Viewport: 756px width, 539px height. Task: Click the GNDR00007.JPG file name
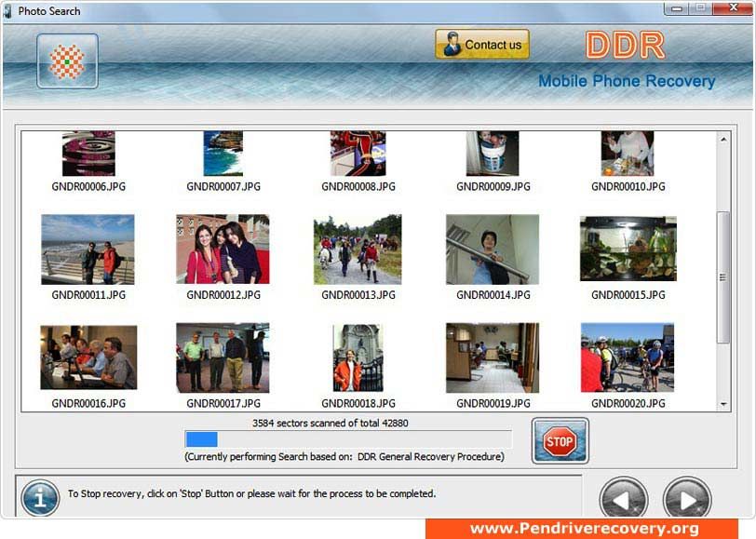(223, 186)
